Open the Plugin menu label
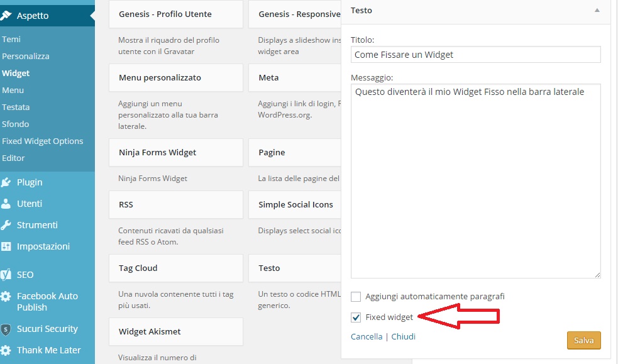The height and width of the screenshot is (364, 618). (x=30, y=182)
